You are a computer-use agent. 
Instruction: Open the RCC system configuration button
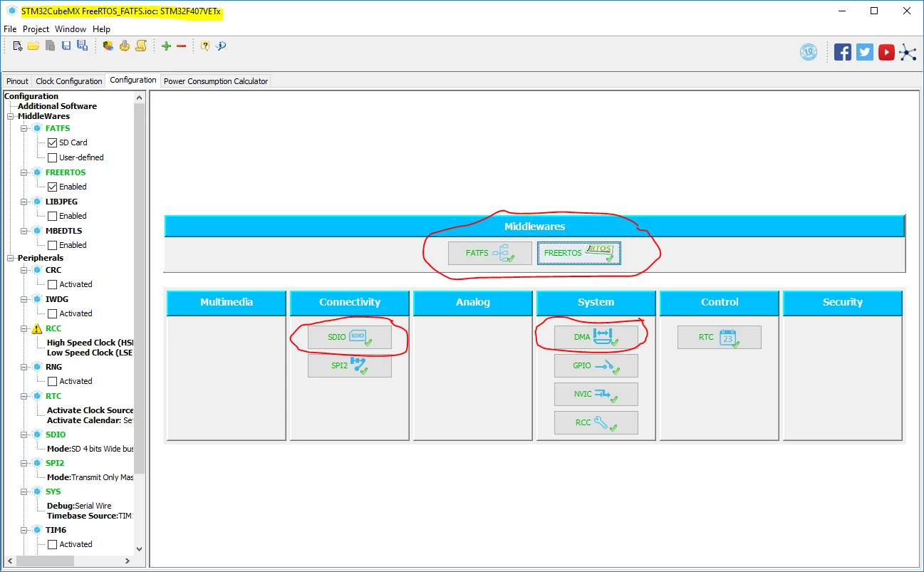(x=596, y=422)
